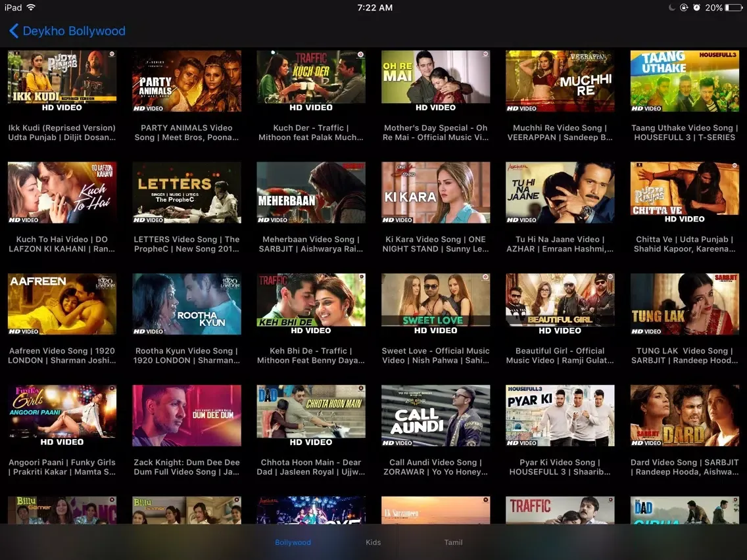
Task: Select title 'Chhota Hoon Main - Dear Dad'
Action: 311,467
